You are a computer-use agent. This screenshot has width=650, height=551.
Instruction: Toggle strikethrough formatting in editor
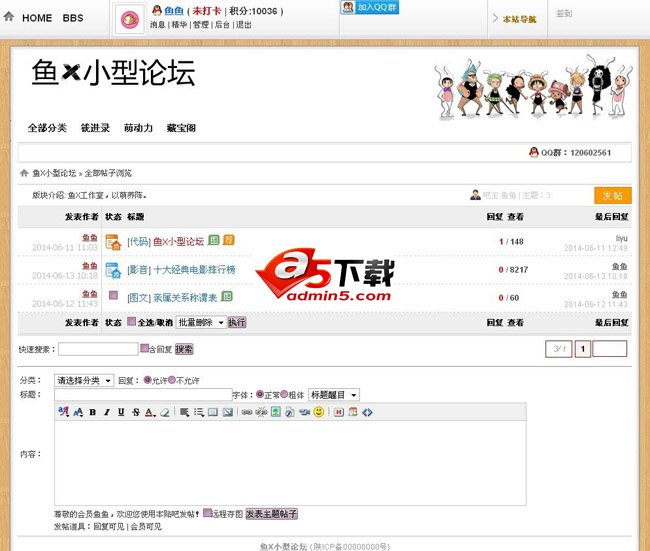tap(136, 412)
